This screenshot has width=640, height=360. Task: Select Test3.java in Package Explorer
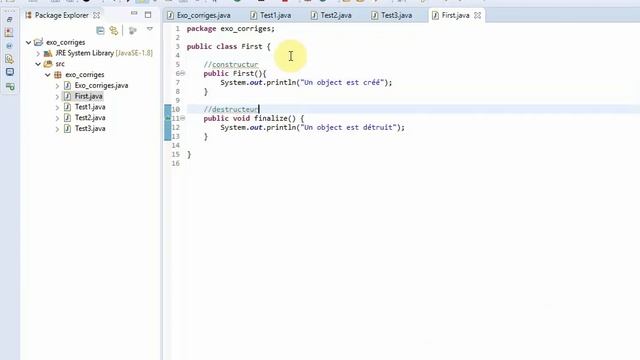(x=90, y=128)
